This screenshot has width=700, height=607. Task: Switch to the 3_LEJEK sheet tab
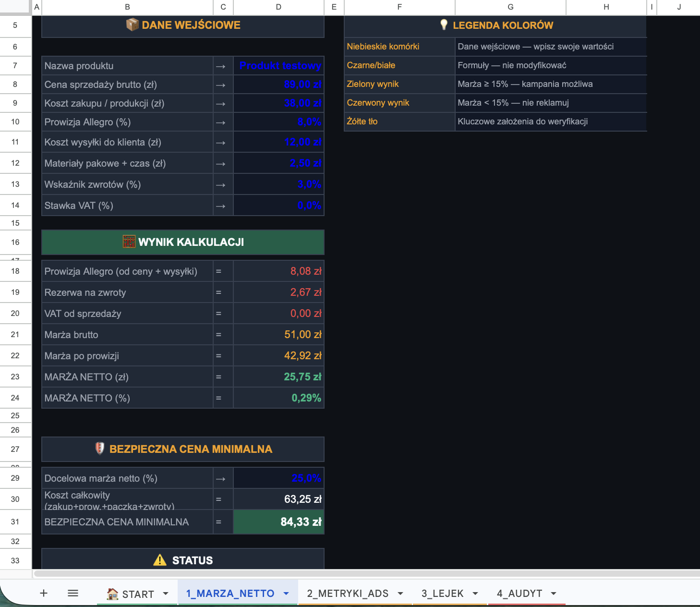coord(442,594)
